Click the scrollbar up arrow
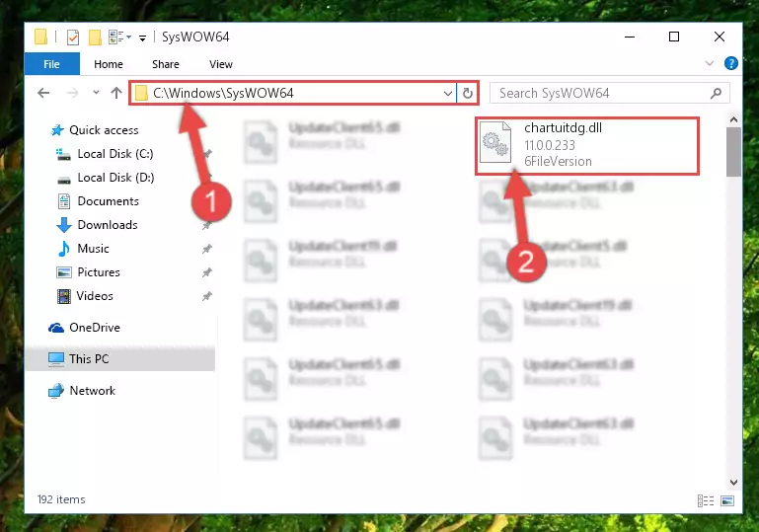Screen dimensions: 759x532 point(733,119)
